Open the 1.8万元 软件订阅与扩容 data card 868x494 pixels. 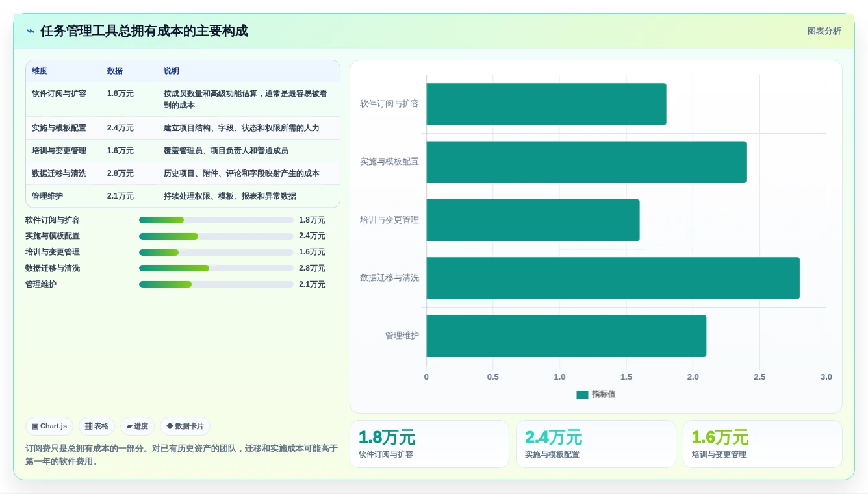429,444
